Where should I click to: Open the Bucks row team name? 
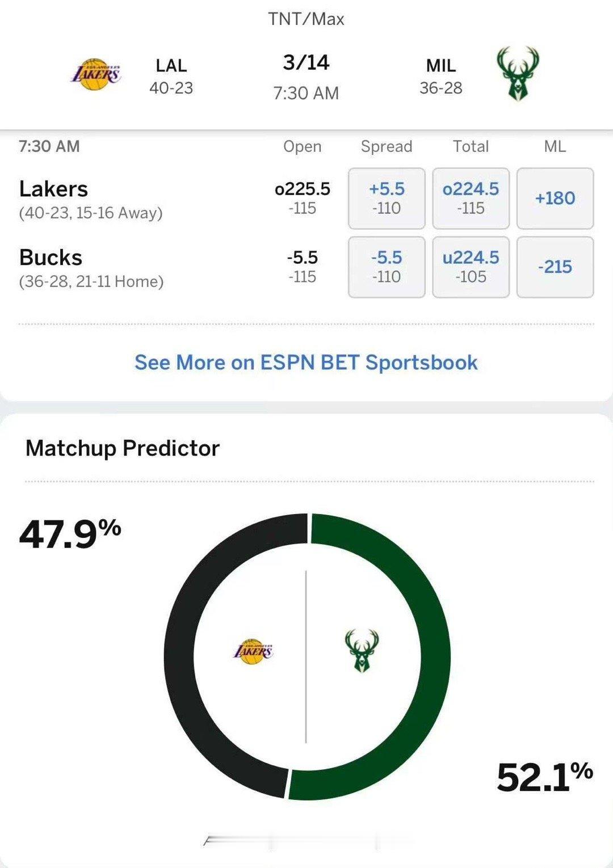click(x=51, y=258)
